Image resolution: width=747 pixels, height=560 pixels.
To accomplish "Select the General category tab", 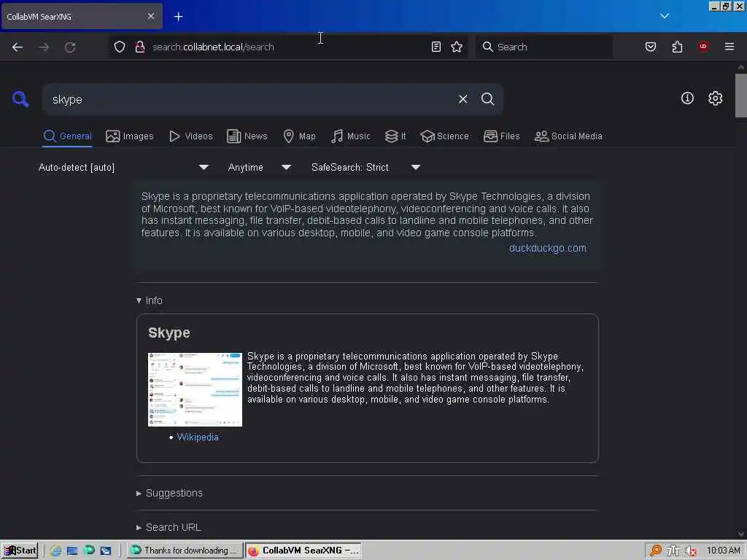I will point(67,136).
